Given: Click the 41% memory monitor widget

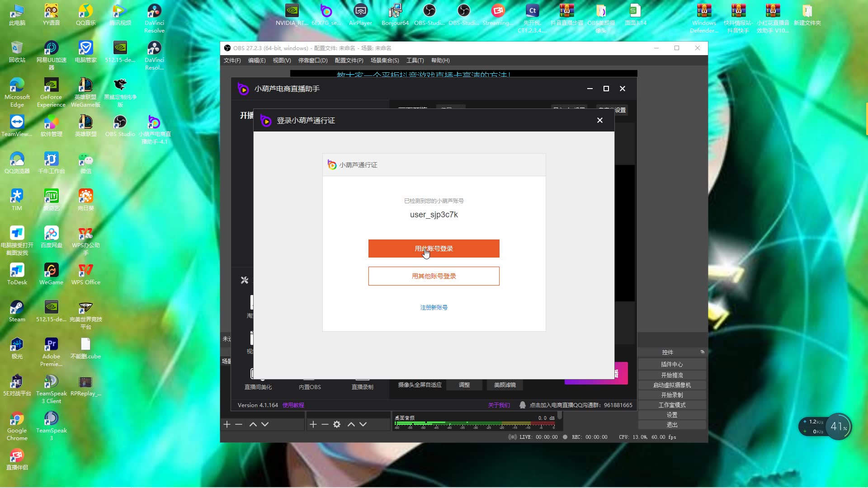Looking at the screenshot, I should click(x=838, y=426).
